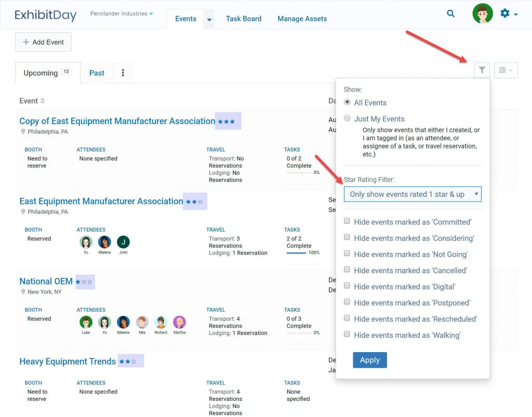The height and width of the screenshot is (417, 532).
Task: Click the settings gear icon
Action: 504,14
